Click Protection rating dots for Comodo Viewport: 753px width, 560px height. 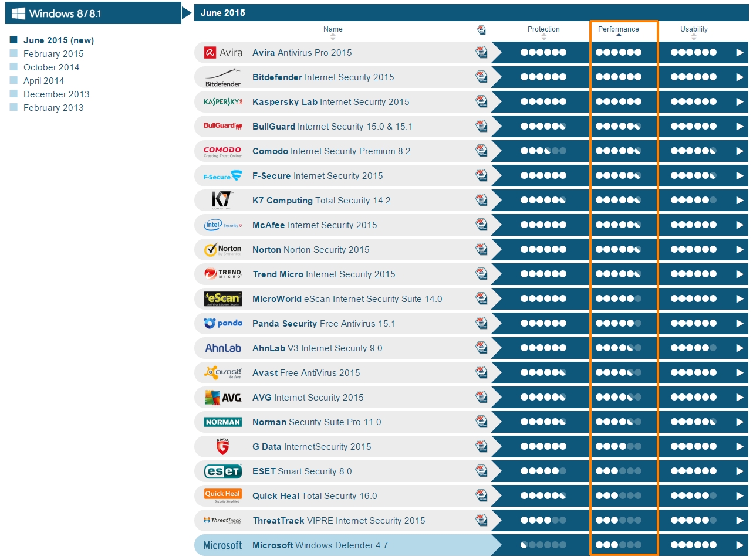point(543,151)
